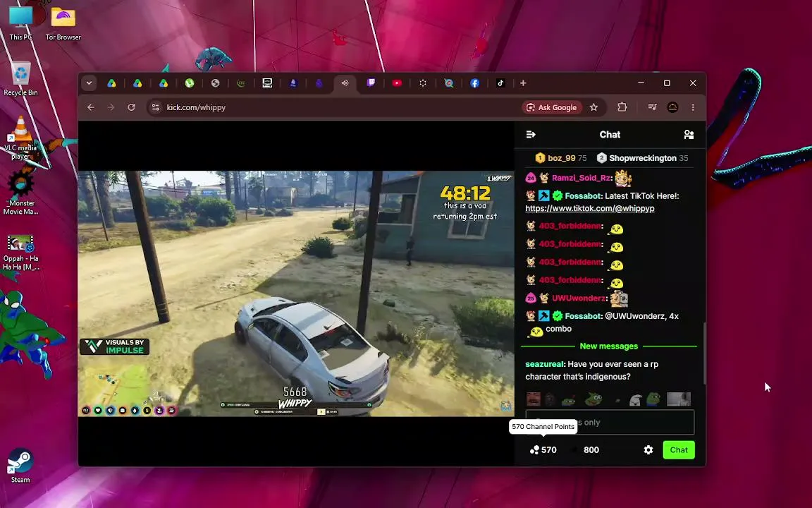This screenshot has width=812, height=508.
Task: Select the This PC desktop icon
Action: point(20,23)
